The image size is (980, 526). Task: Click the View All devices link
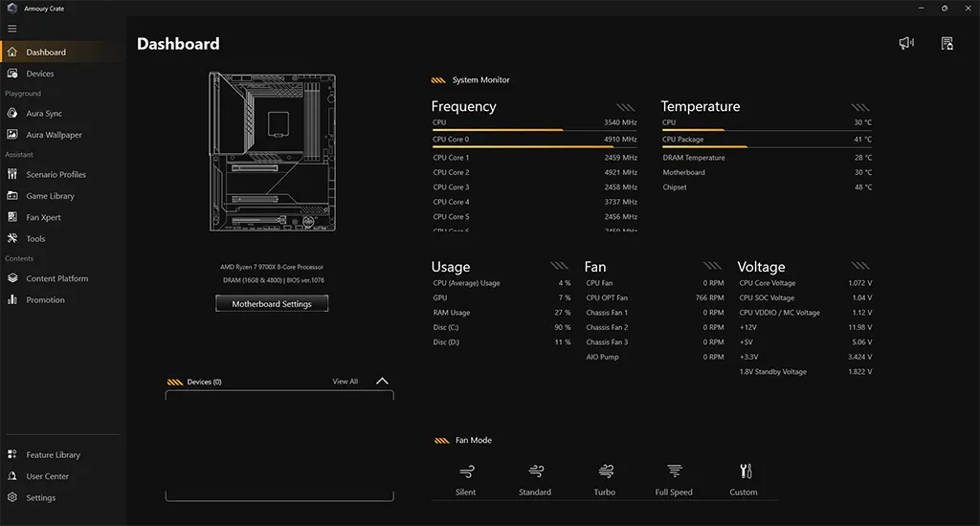[345, 382]
